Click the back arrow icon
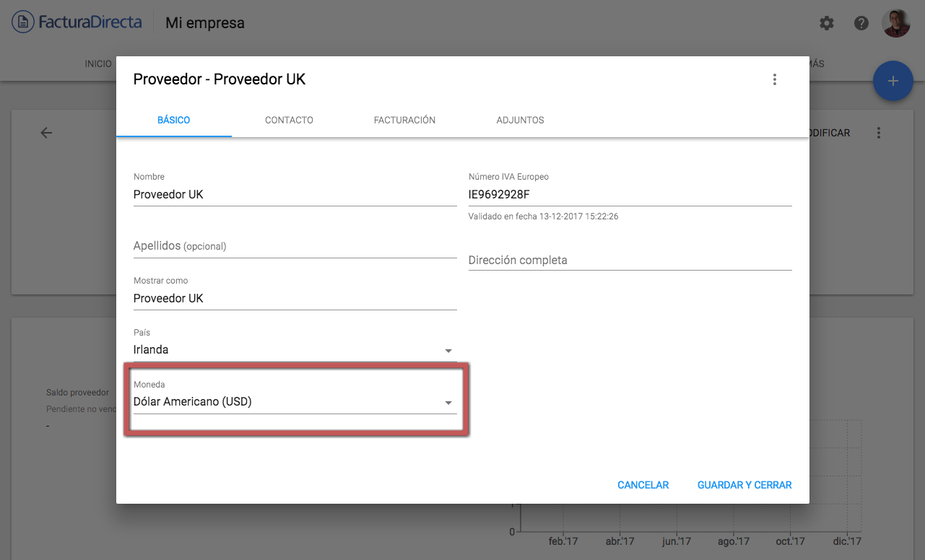Screen dimensions: 925x560 (x=46, y=133)
